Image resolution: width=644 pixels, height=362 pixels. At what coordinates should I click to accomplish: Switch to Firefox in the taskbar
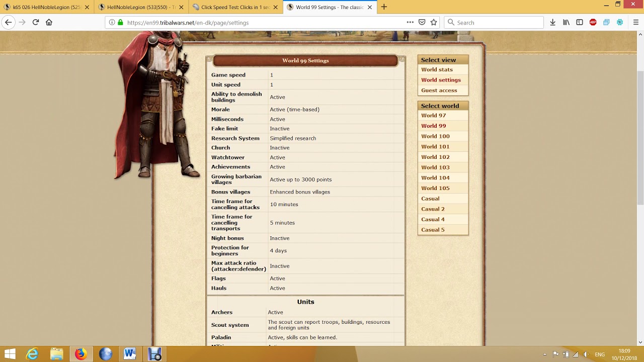pyautogui.click(x=80, y=354)
